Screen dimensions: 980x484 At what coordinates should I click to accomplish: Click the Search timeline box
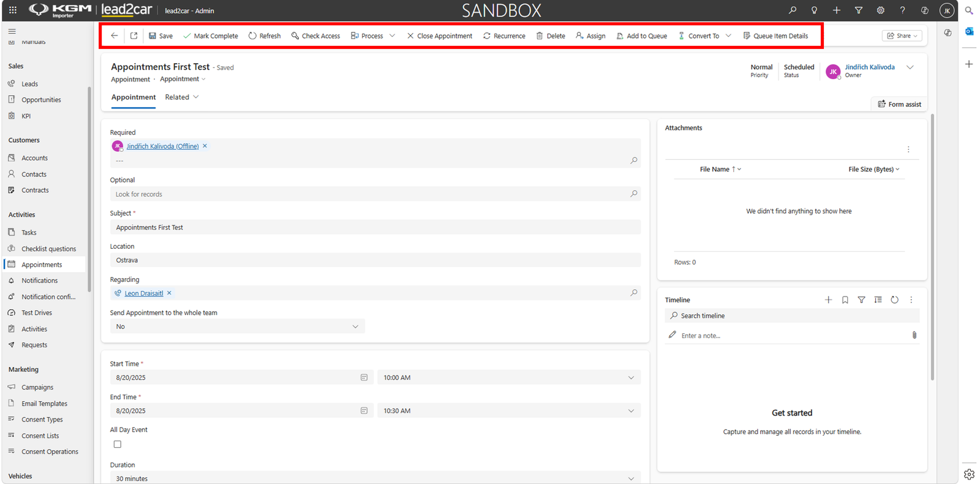point(792,316)
